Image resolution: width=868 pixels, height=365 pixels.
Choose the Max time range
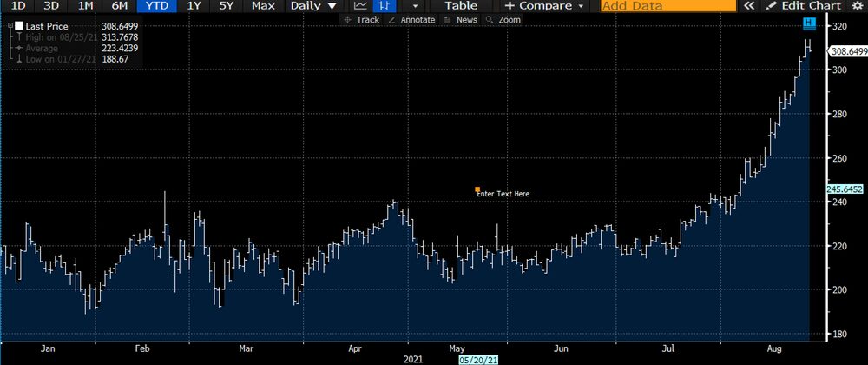tap(262, 6)
